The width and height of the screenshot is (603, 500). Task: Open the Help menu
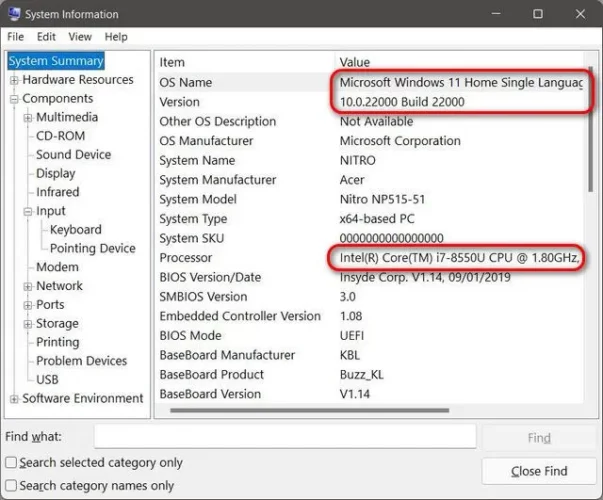[116, 37]
